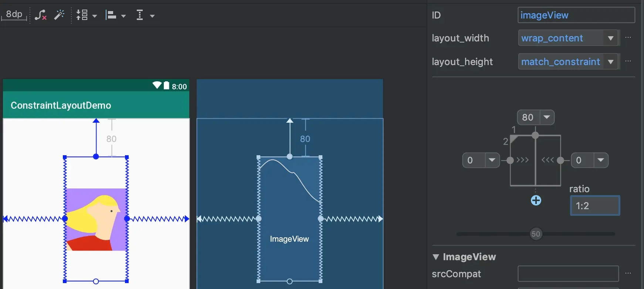
Task: Click the ID text field containing imageView
Action: pos(576,15)
